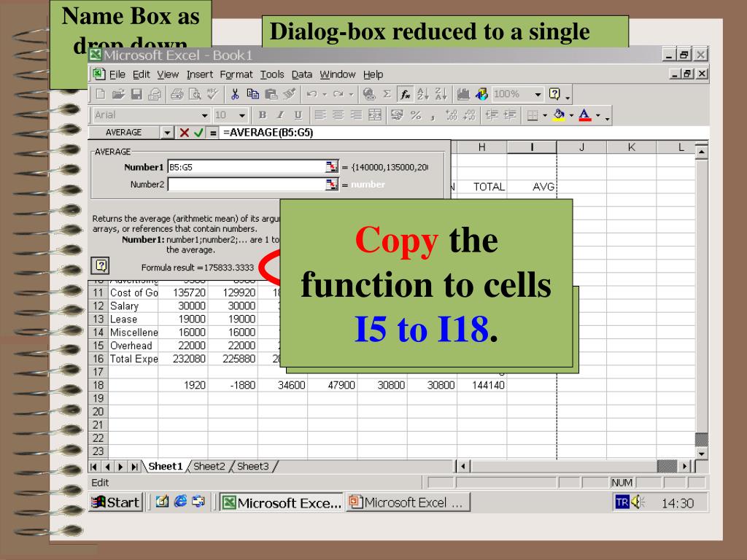Toggle underline formatting
The width and height of the screenshot is (747, 560).
click(x=298, y=115)
